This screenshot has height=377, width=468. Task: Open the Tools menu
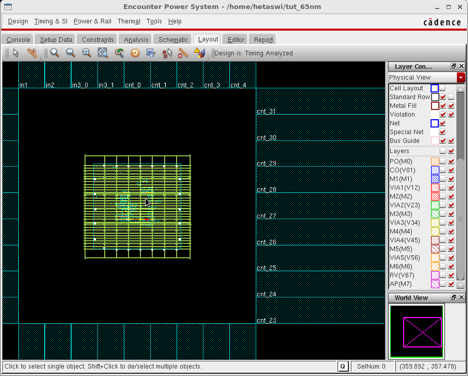coord(154,21)
